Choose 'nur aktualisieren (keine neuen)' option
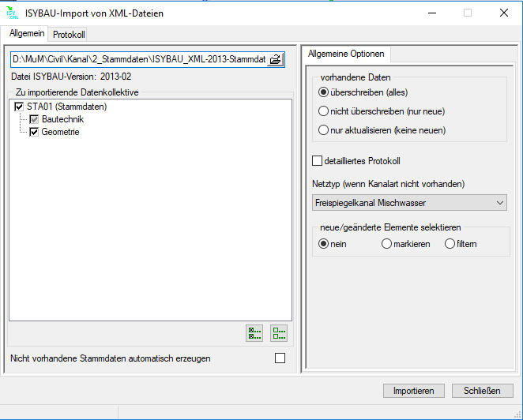 pos(323,129)
